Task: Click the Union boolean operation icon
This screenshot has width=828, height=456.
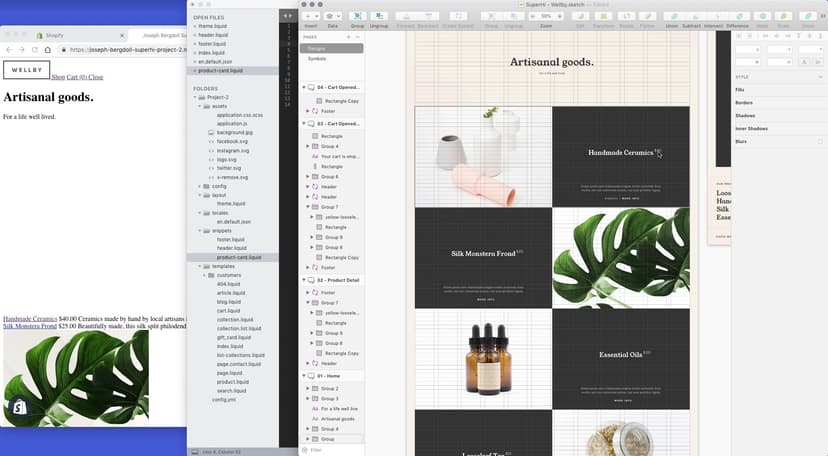Action: tap(672, 17)
